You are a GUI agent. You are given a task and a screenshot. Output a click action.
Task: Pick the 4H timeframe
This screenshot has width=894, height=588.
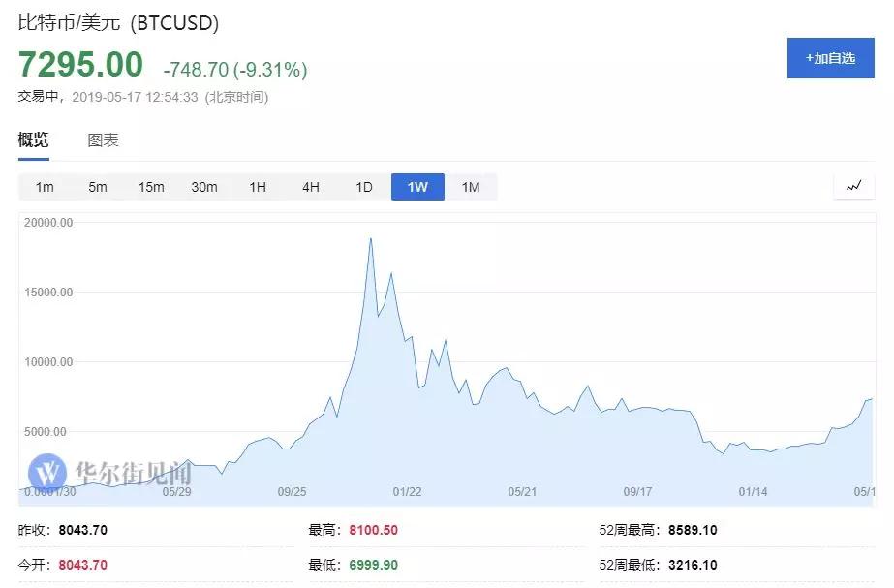coord(311,187)
